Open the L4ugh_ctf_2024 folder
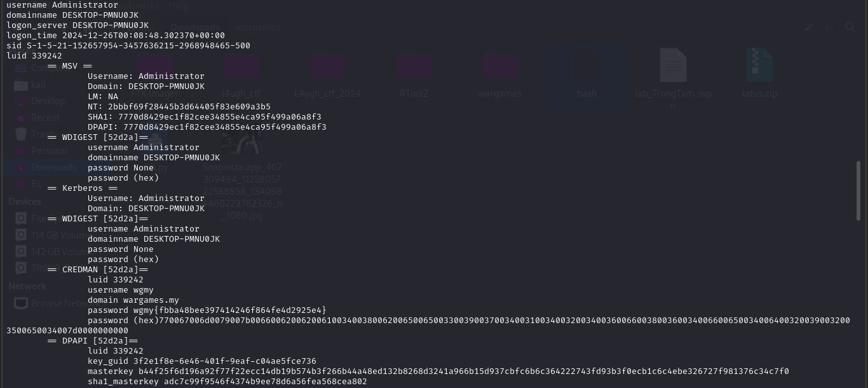The height and width of the screenshot is (388, 868). (327, 67)
